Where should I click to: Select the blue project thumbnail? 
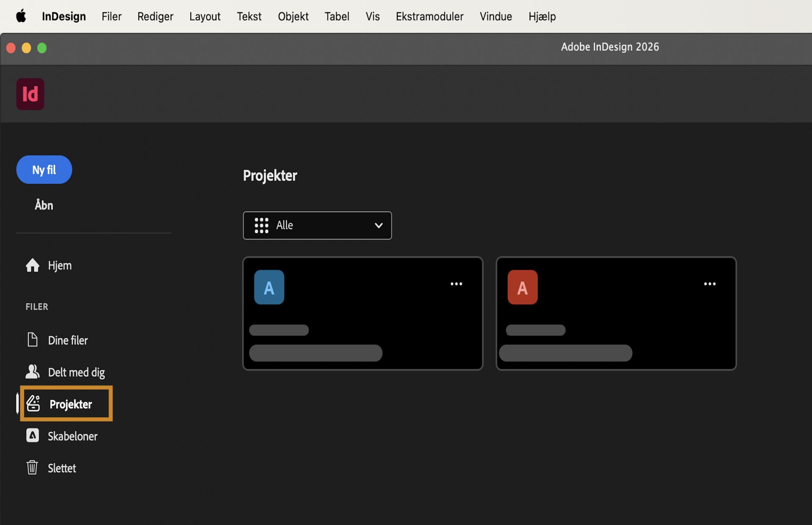pos(269,287)
